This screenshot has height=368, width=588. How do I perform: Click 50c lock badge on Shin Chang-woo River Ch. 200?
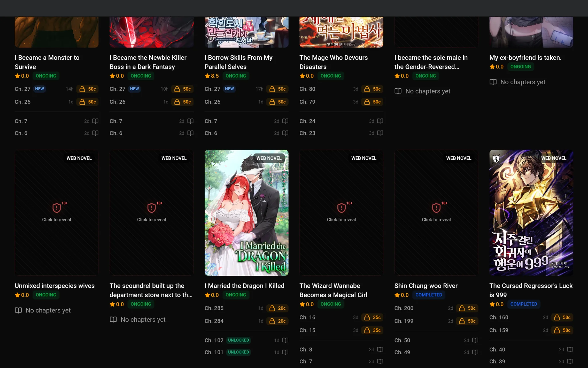[x=467, y=308]
